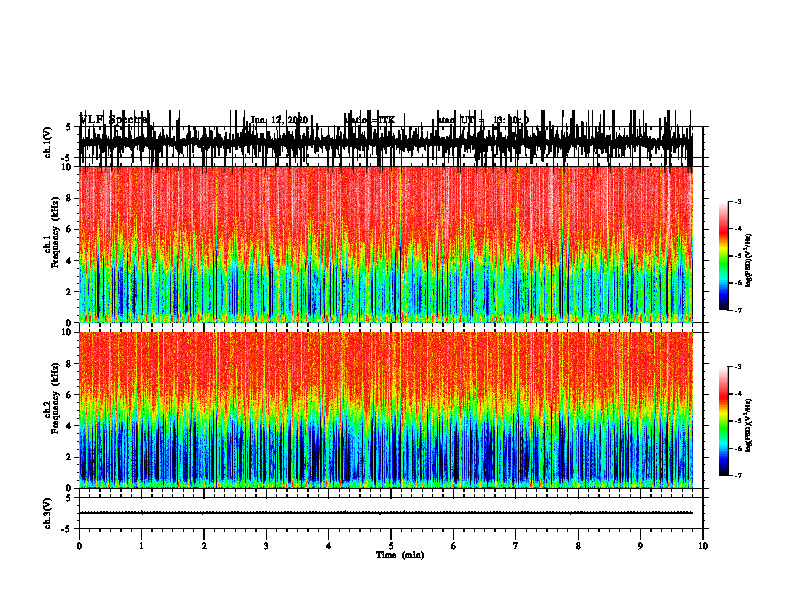Click the ch.1 voltage waveform trace
The height and width of the screenshot is (612, 792).
click(386, 142)
